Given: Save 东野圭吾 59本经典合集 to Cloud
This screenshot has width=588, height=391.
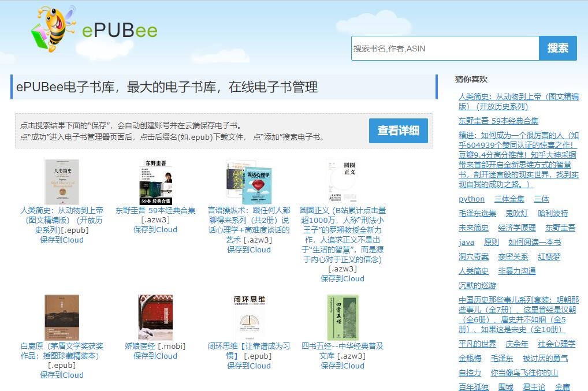Looking at the screenshot, I should click(155, 229).
